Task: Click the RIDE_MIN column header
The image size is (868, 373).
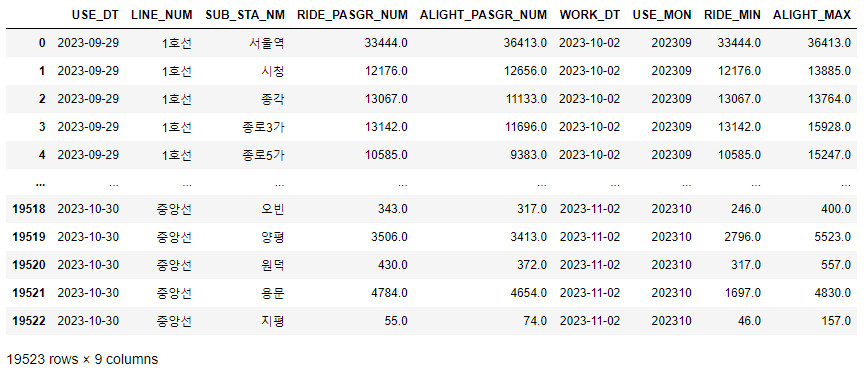Action: point(732,15)
